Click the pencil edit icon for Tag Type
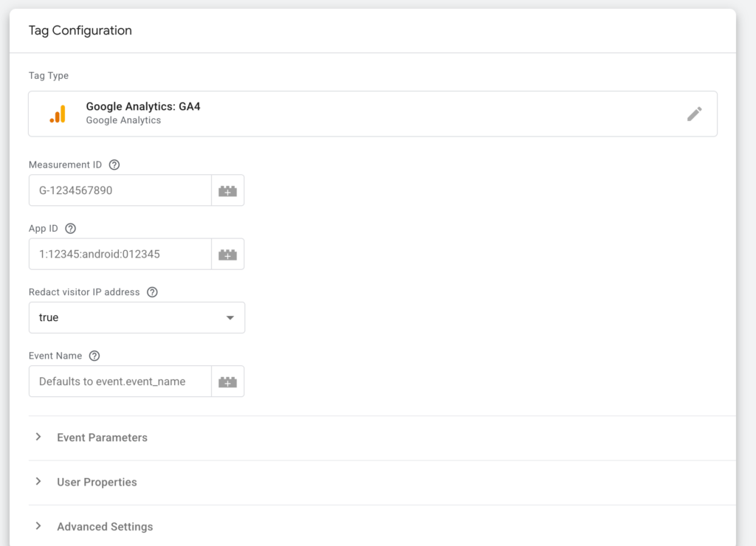This screenshot has height=546, width=756. [x=694, y=114]
